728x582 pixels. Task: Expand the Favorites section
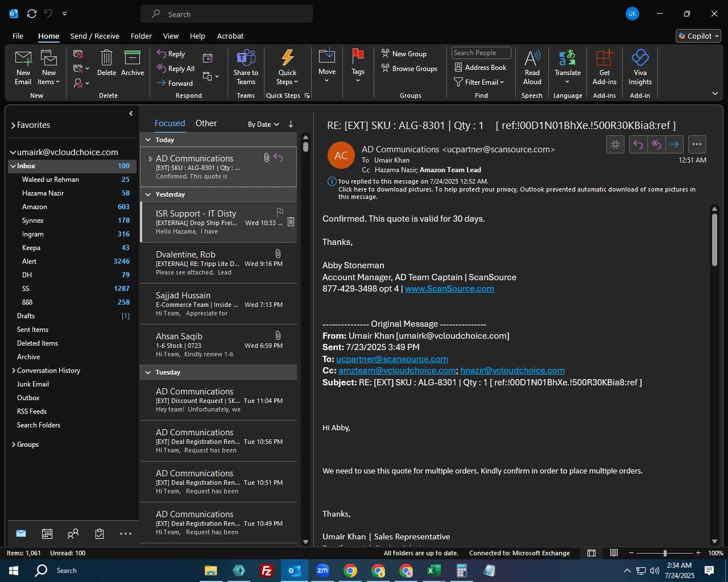point(13,125)
